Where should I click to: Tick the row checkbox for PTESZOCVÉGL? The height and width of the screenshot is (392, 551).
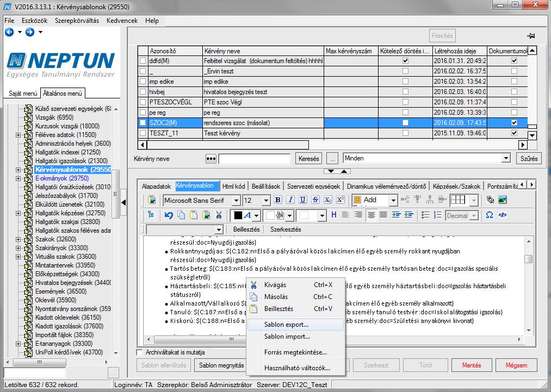tap(143, 102)
